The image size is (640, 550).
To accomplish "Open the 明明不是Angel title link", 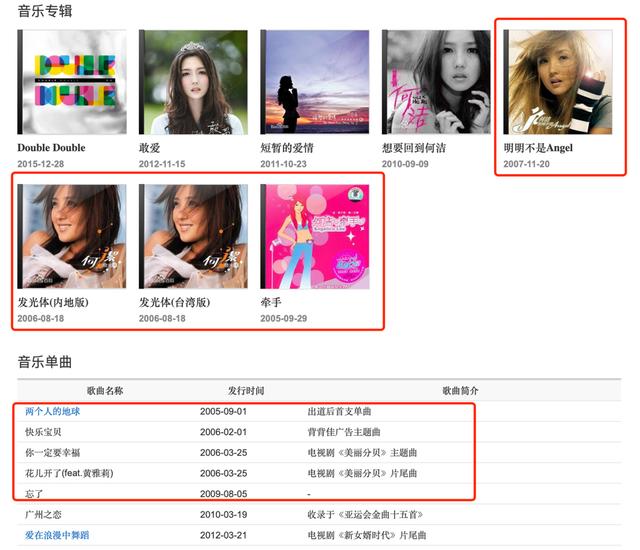I will click(x=538, y=148).
